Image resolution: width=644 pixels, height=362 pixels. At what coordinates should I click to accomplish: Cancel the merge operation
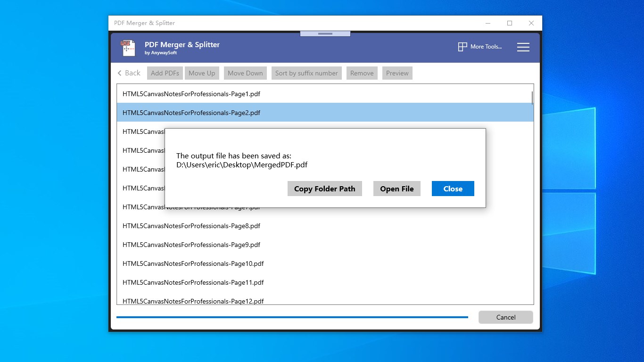click(505, 317)
